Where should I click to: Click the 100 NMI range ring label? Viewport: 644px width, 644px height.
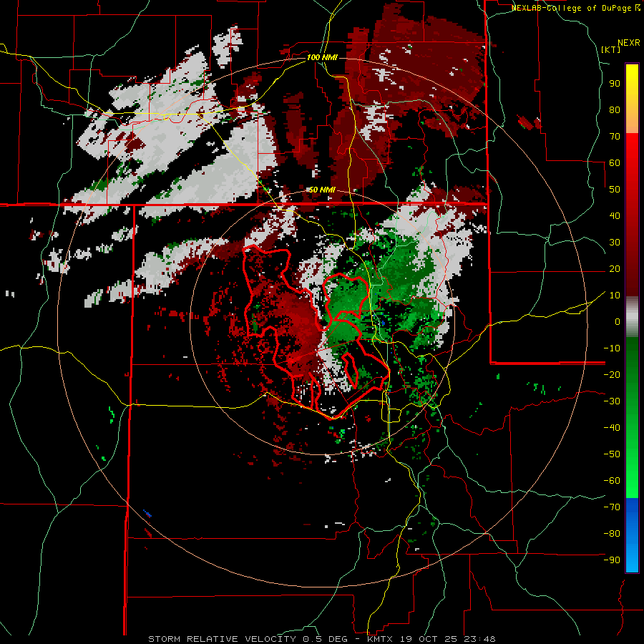pos(322,57)
